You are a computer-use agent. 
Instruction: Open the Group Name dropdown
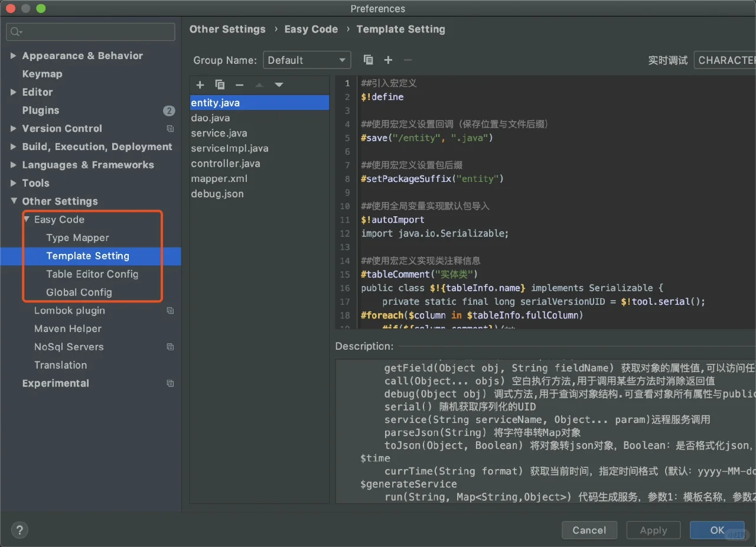click(x=307, y=60)
